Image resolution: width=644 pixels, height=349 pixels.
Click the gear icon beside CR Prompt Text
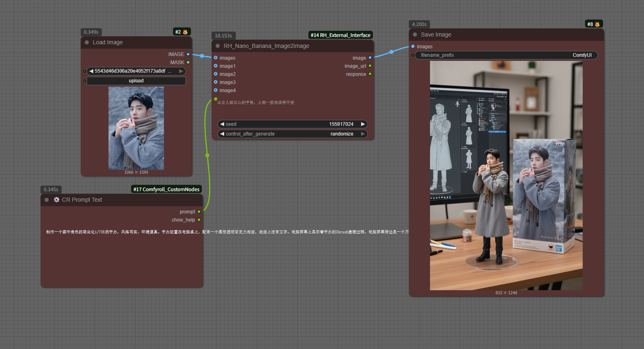tap(56, 200)
